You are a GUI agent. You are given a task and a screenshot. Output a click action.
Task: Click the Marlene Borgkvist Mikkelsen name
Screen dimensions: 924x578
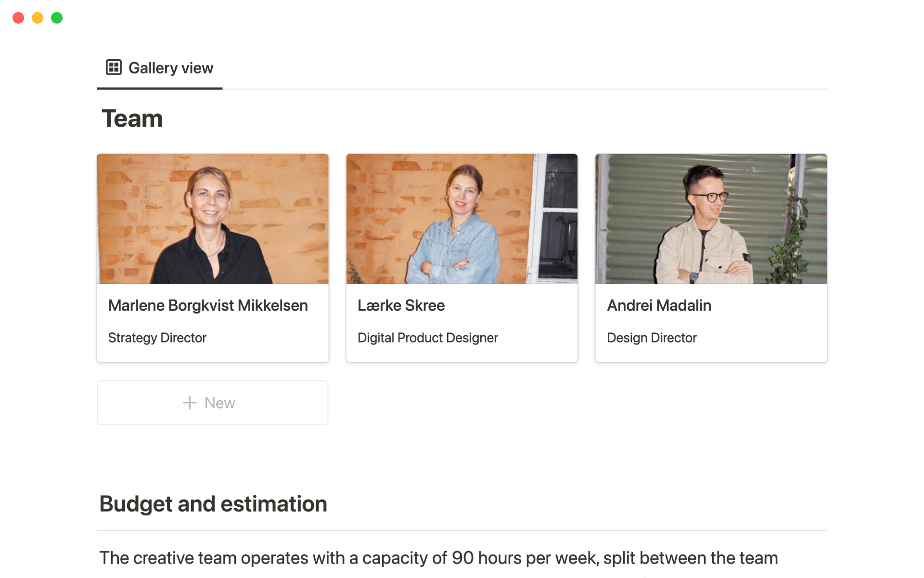coord(208,305)
